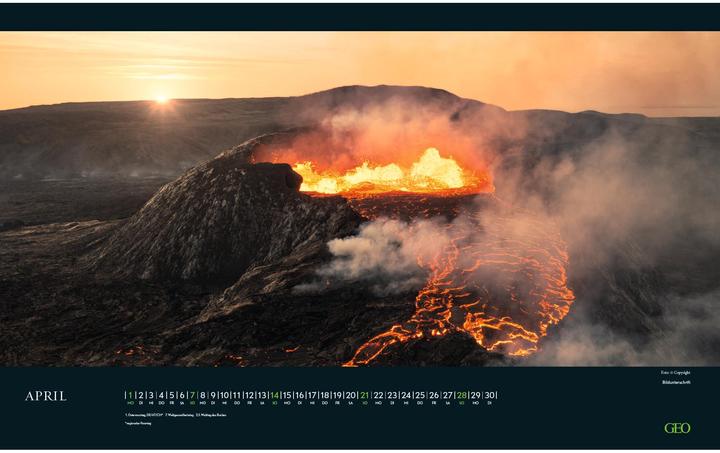720x453 pixels.
Task: Select date 17 in the calendar strip
Action: click(x=312, y=395)
